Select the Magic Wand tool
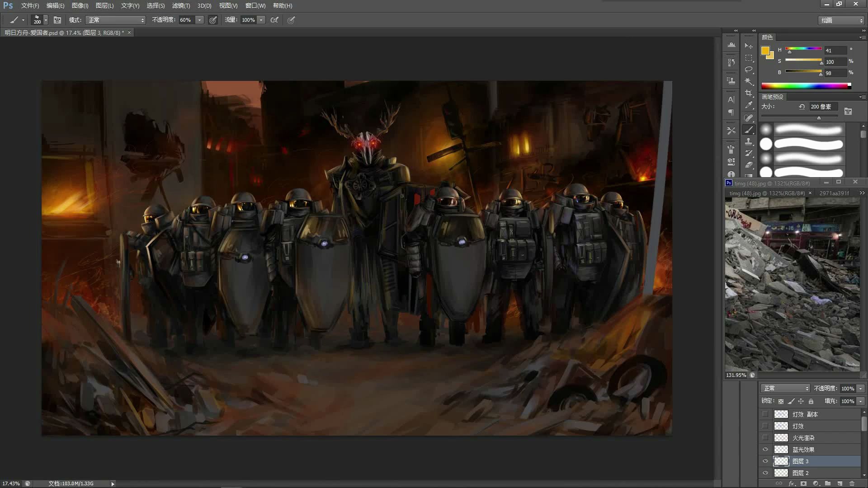868x488 pixels. [749, 81]
